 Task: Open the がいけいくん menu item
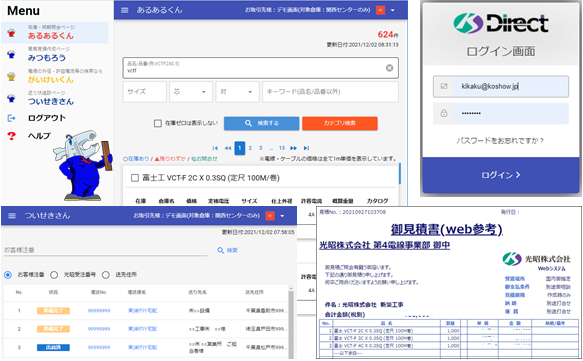55,76
